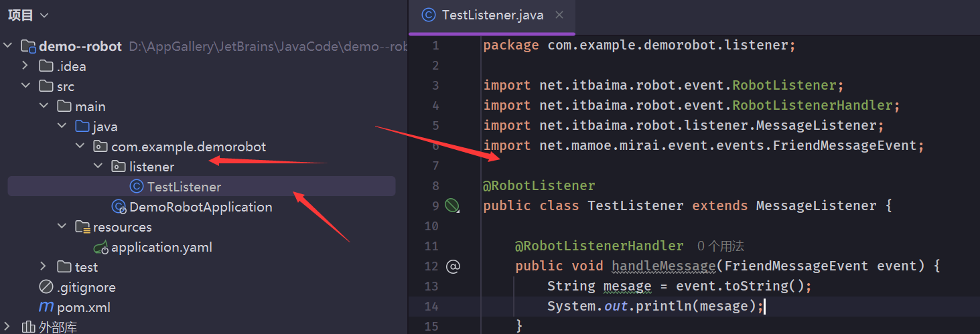
Task: Click the Spring bean gutter icon on line 9
Action: 452,205
